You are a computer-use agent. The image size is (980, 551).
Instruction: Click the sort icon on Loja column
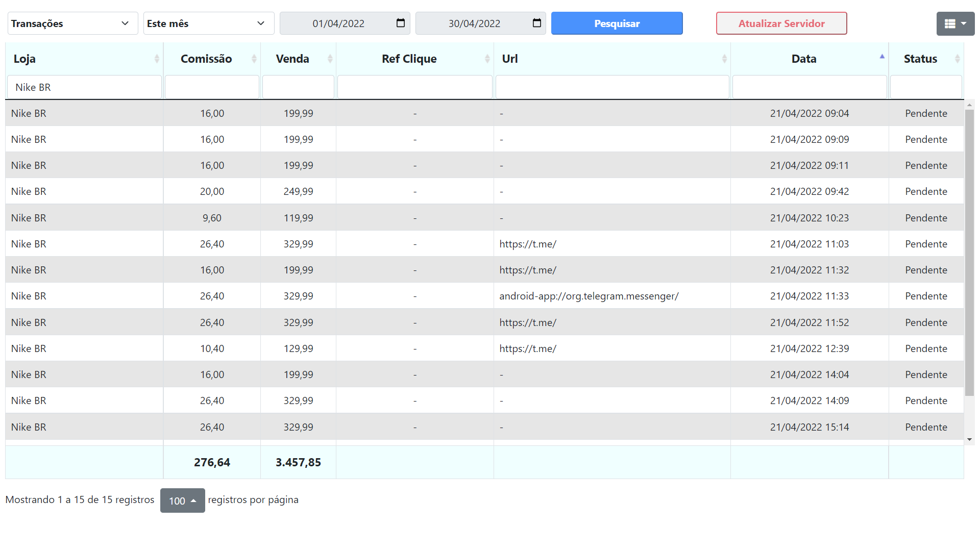[x=157, y=58]
